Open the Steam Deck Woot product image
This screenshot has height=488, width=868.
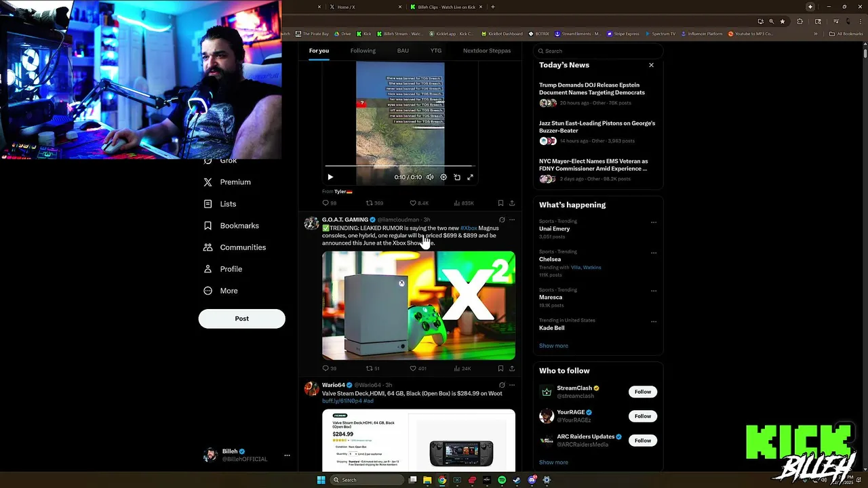coord(418,441)
